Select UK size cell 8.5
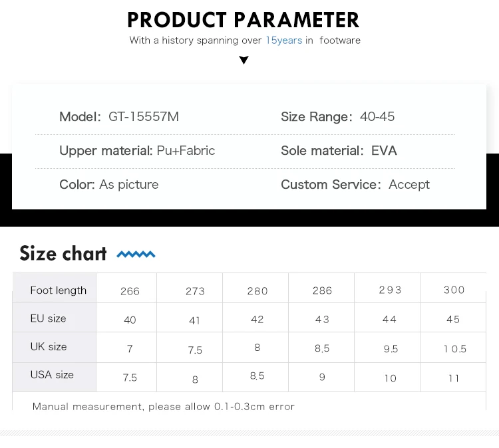 322,348
